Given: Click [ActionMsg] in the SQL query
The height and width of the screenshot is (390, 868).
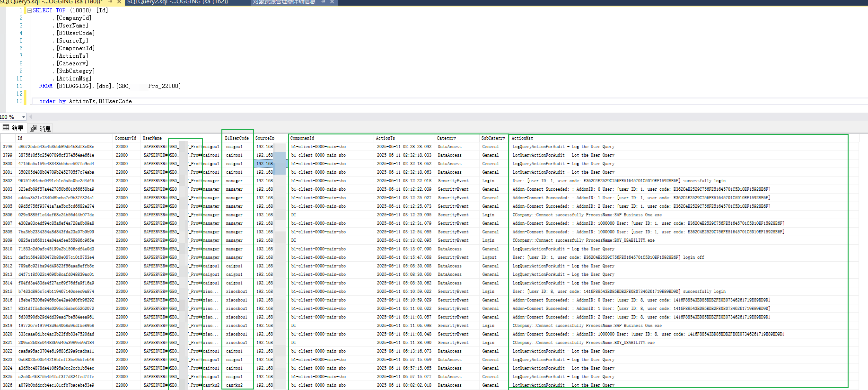Looking at the screenshot, I should click(74, 79).
